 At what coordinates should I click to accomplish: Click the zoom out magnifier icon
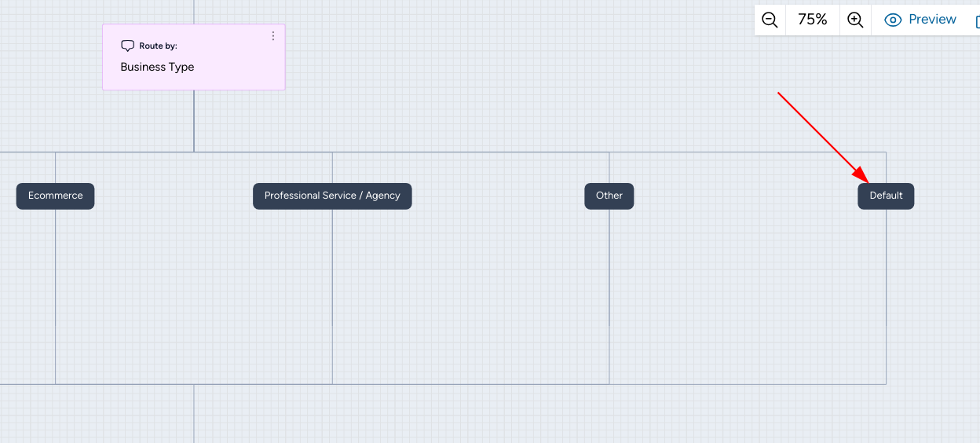tap(770, 20)
